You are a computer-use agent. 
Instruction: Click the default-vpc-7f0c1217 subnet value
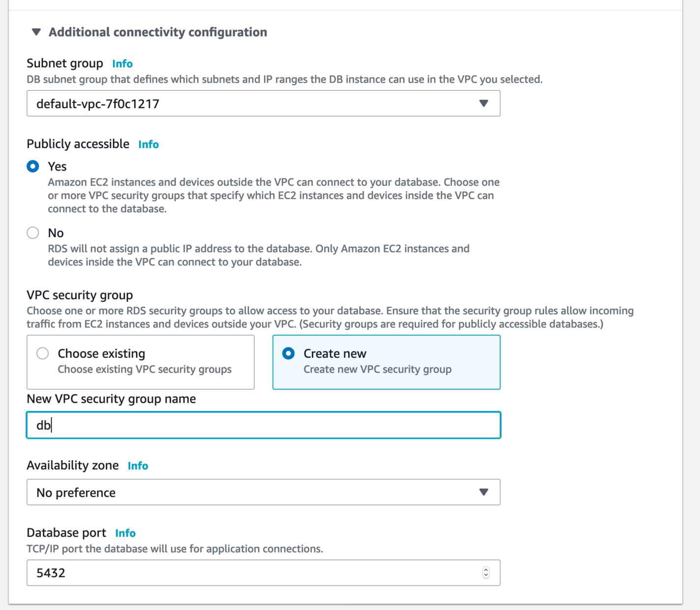98,104
